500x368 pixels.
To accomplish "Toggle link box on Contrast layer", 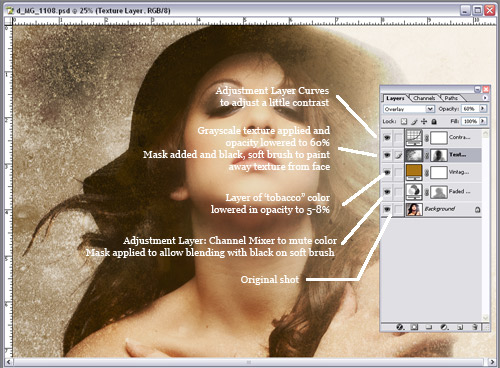I will [399, 137].
